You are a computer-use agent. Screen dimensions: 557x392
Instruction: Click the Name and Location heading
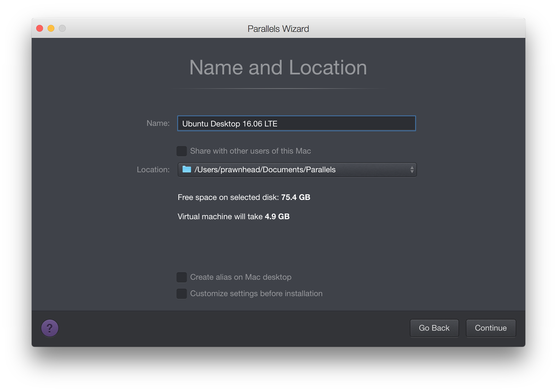[278, 67]
